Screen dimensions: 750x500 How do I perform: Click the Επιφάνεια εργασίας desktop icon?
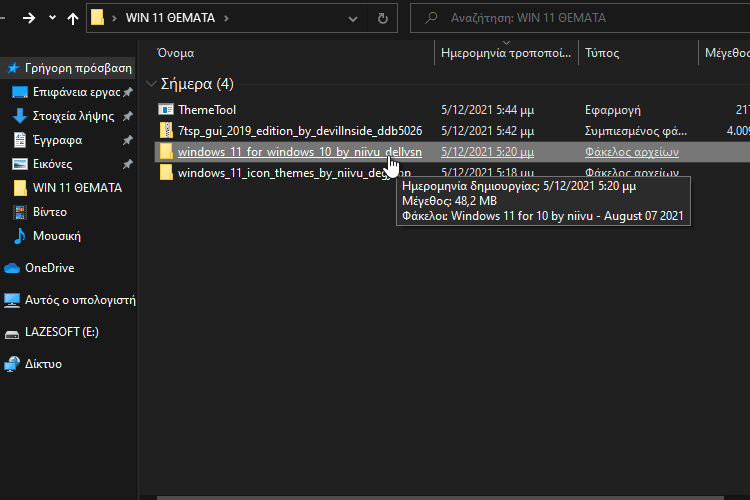[20, 92]
